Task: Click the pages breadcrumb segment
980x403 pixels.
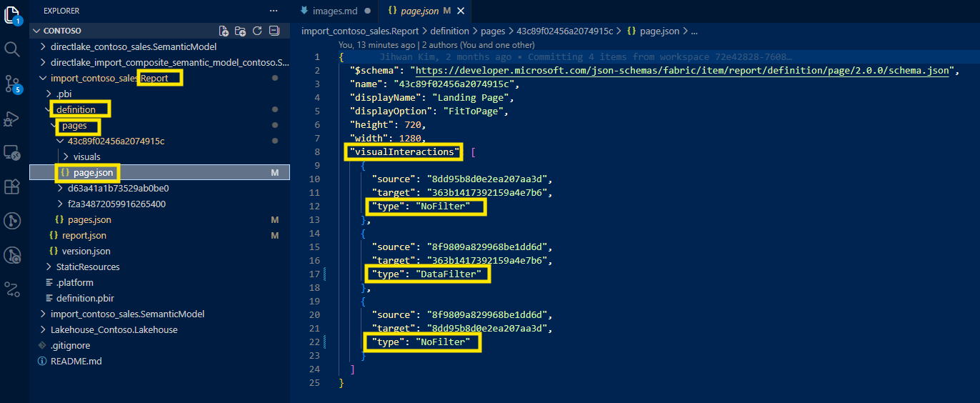Action: 492,31
